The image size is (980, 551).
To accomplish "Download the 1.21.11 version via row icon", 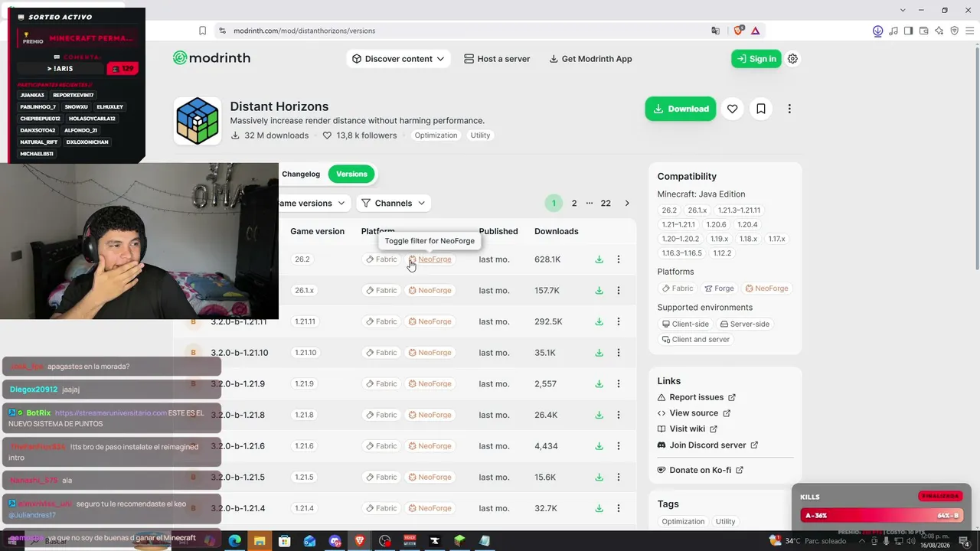I will 599,321.
